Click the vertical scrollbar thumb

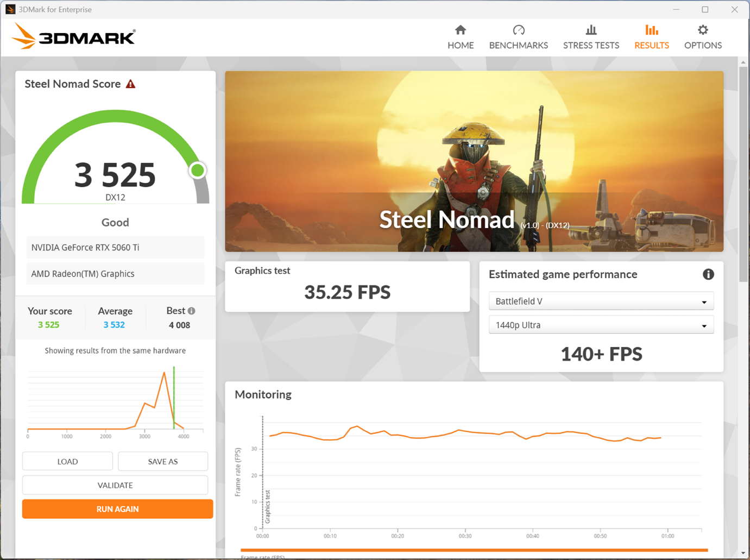pos(743,174)
